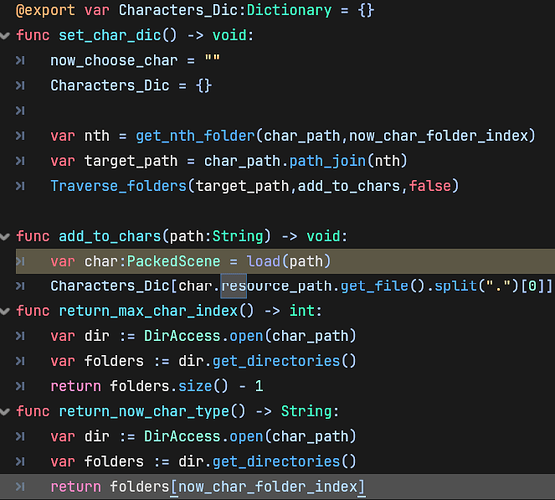Click the target_path variable declaration
Screen dimensions: 555x500
click(131, 161)
